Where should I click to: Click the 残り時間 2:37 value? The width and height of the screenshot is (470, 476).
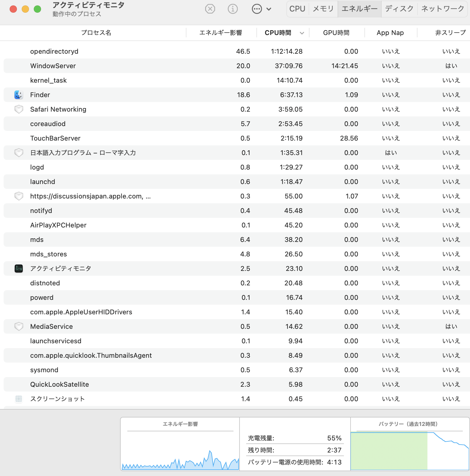pyautogui.click(x=334, y=450)
